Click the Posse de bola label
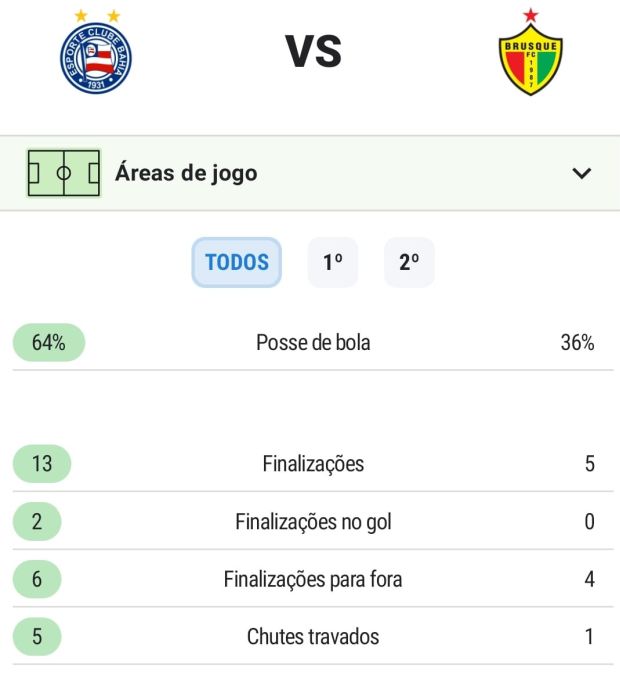The width and height of the screenshot is (620, 679). (x=313, y=343)
